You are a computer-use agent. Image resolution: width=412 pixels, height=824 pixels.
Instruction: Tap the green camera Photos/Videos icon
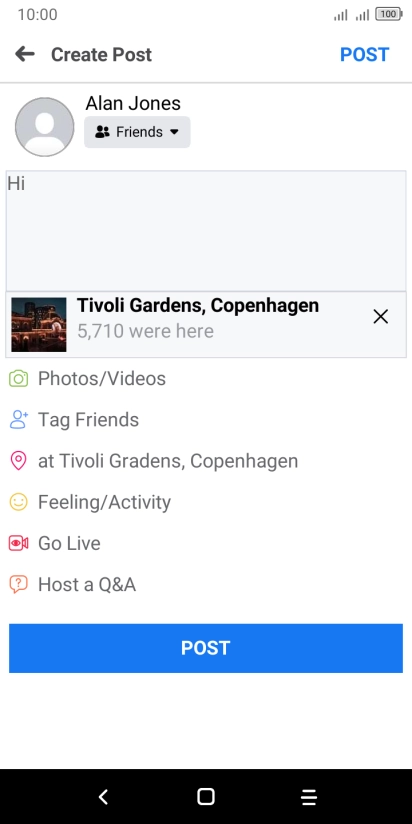tap(18, 378)
